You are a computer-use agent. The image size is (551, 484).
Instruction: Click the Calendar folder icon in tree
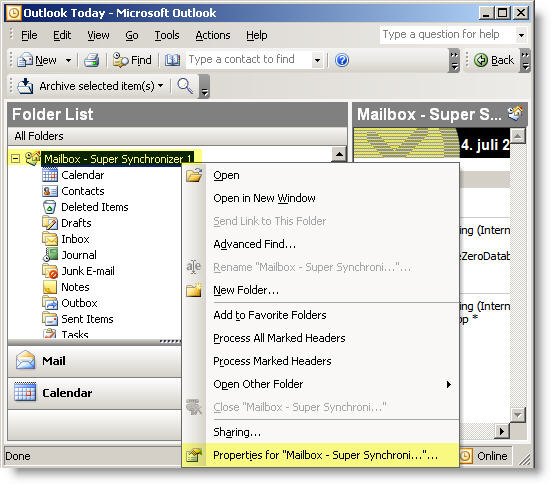[50, 175]
